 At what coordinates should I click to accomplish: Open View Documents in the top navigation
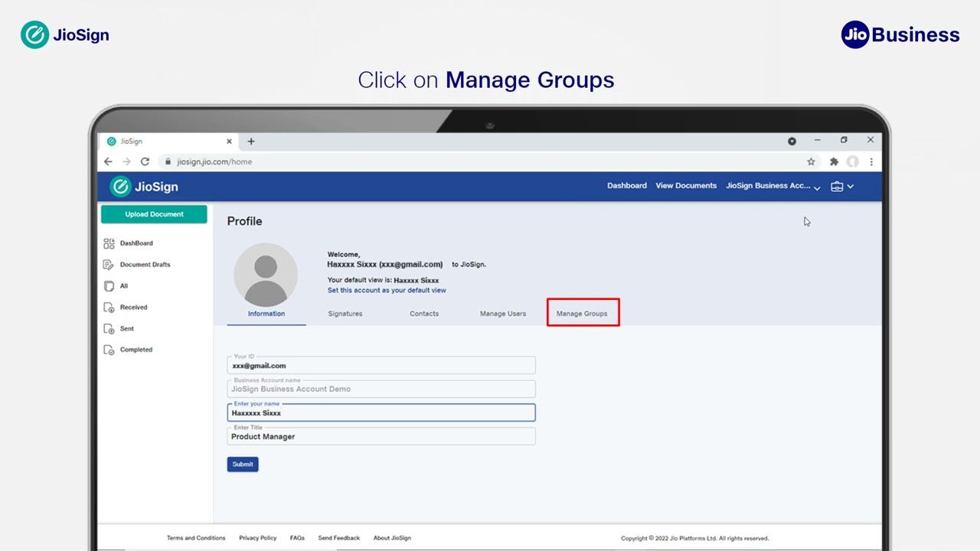(x=686, y=186)
